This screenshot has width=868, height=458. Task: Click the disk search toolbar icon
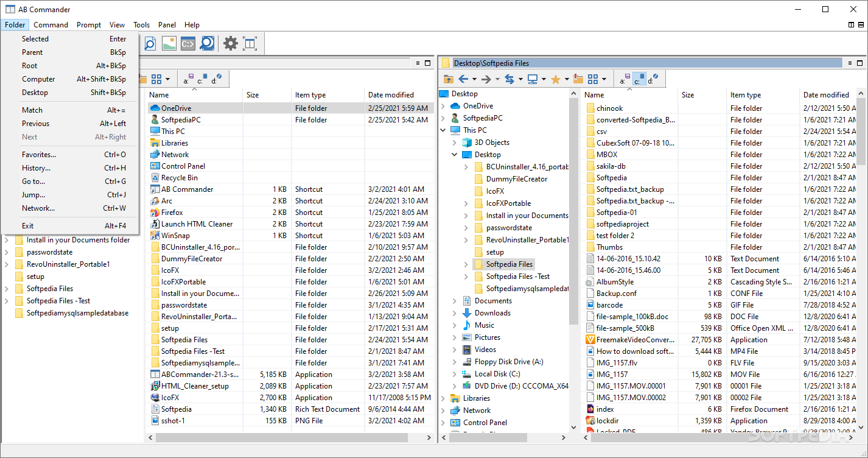[x=207, y=43]
